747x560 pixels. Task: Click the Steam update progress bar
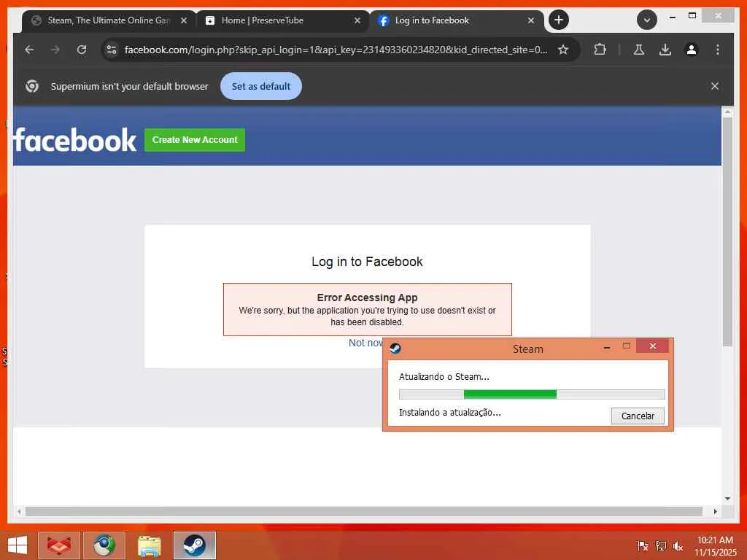pos(532,394)
